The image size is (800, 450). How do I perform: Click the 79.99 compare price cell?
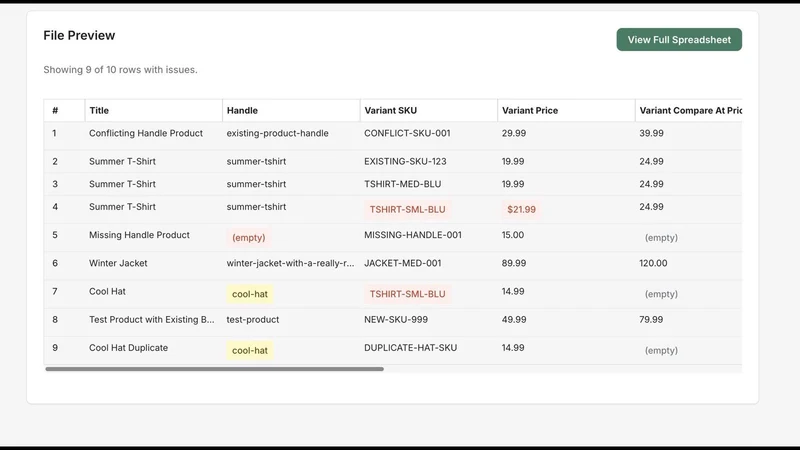click(651, 319)
